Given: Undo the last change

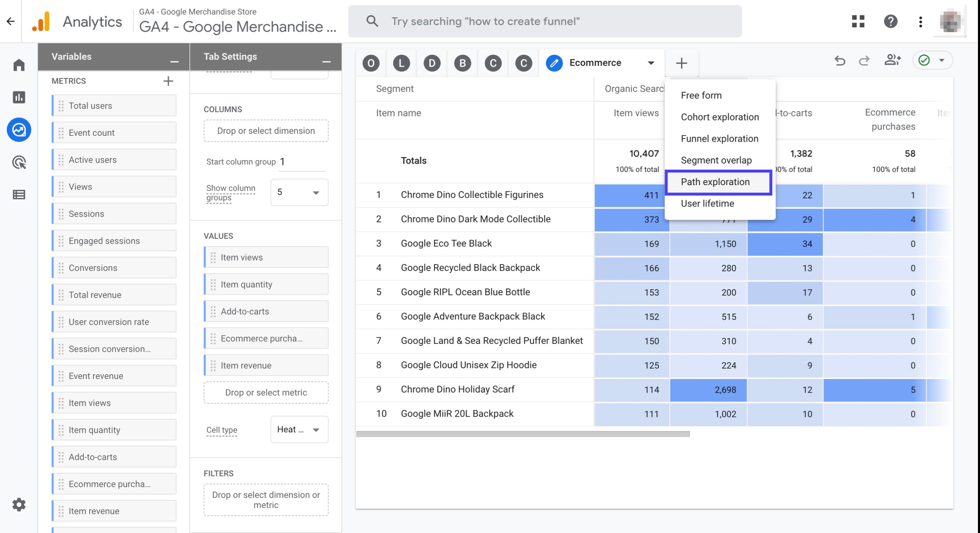Looking at the screenshot, I should pyautogui.click(x=840, y=60).
